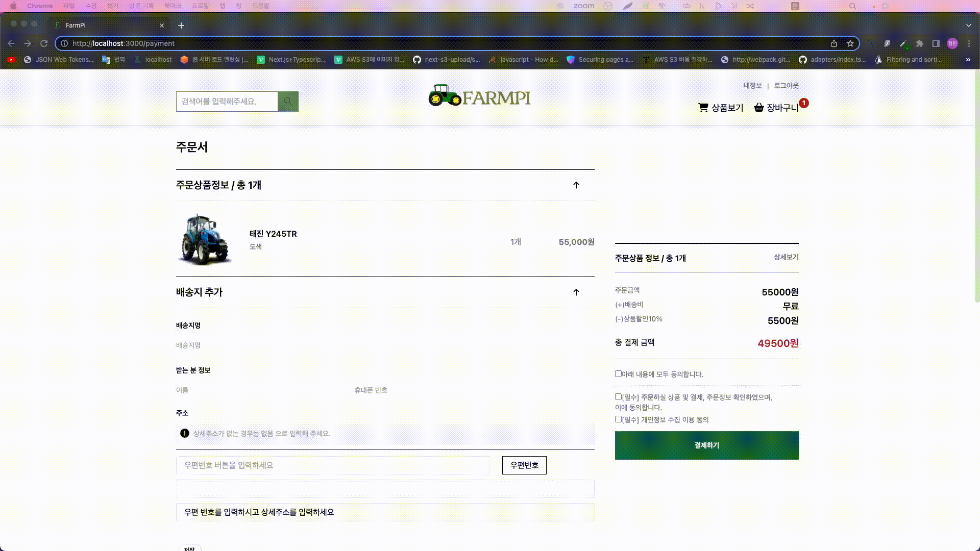980x551 pixels.
Task: Open 상세보기 link in order summary
Action: (x=786, y=257)
